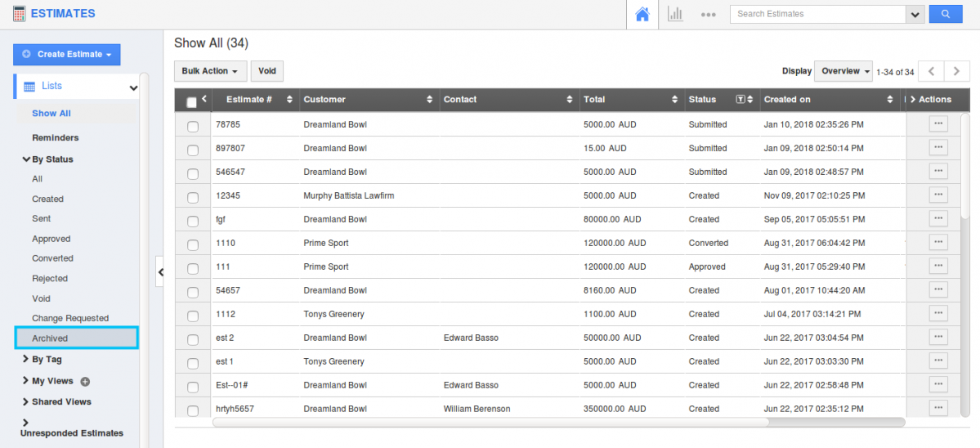Click the plus icon next to My Views
Screen dimensions: 980x448
click(x=85, y=382)
